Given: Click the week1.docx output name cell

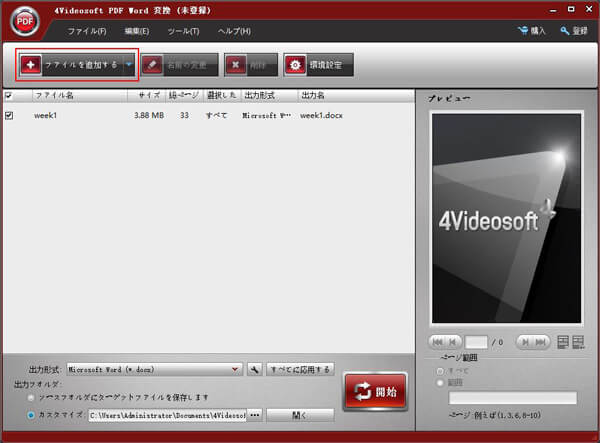Looking at the screenshot, I should [321, 115].
